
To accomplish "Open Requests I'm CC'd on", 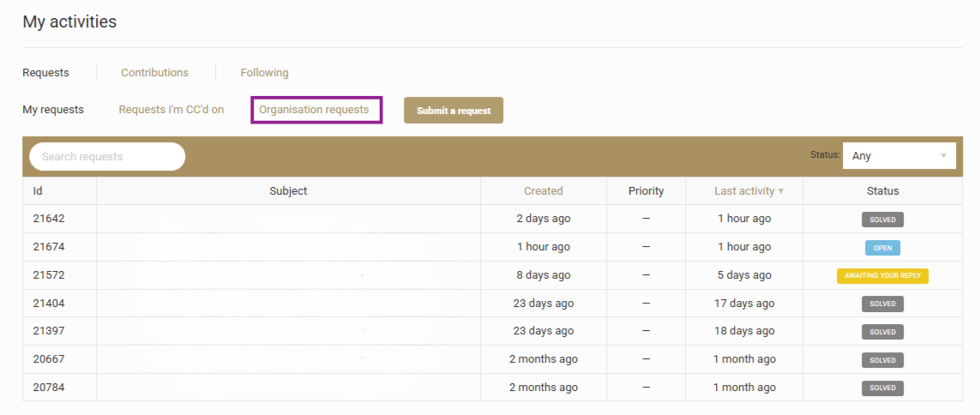I will 171,110.
